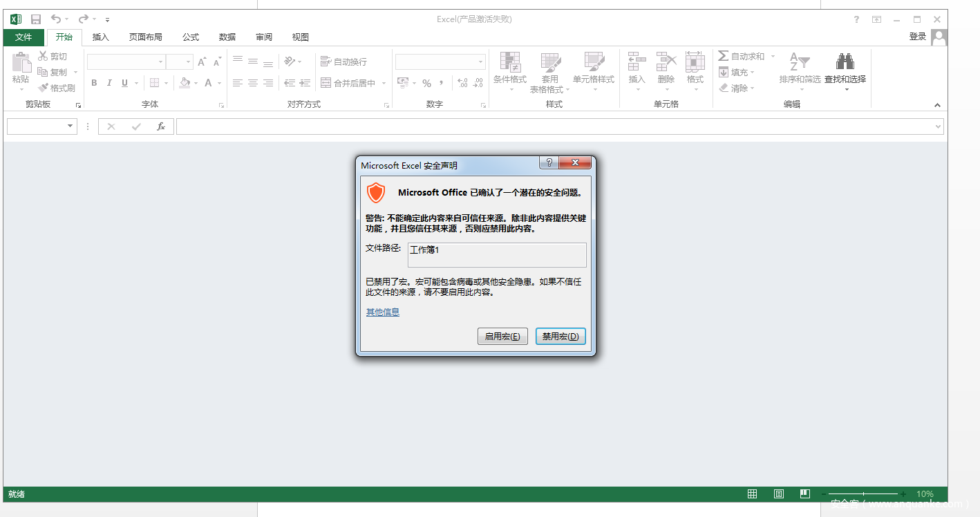This screenshot has height=517, width=980.
Task: Click the Decrease Decimal icon
Action: pos(478,83)
